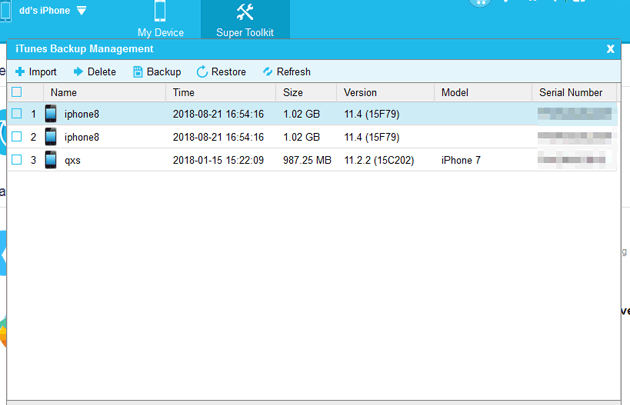This screenshot has width=630, height=405.
Task: Click the Refresh icon
Action: (x=267, y=72)
